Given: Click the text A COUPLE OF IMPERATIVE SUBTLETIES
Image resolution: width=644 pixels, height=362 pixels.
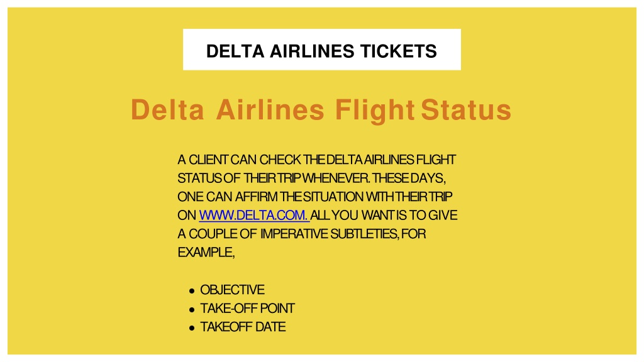Looking at the screenshot, I should point(287,234).
